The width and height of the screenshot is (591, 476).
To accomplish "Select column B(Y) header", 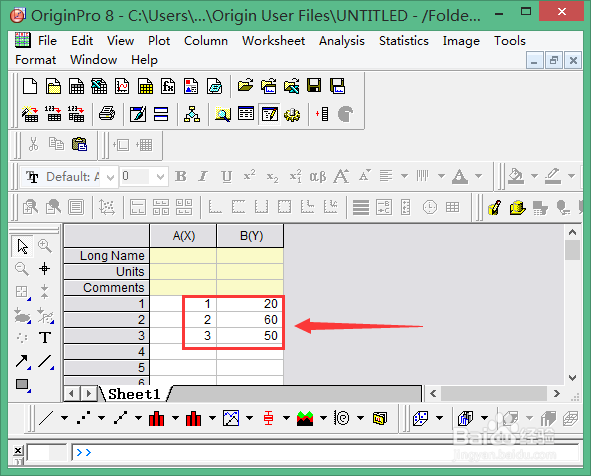I will click(x=250, y=236).
